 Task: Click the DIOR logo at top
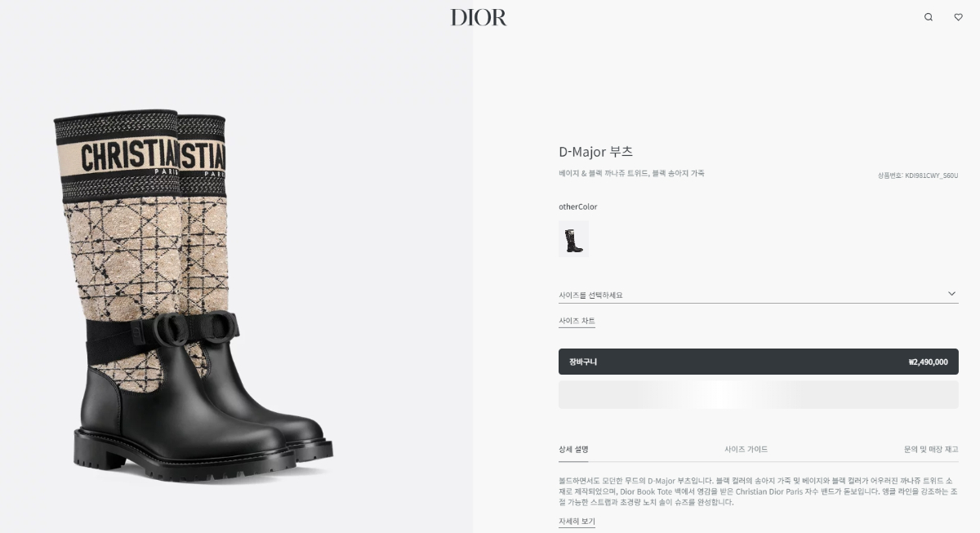[x=479, y=17]
